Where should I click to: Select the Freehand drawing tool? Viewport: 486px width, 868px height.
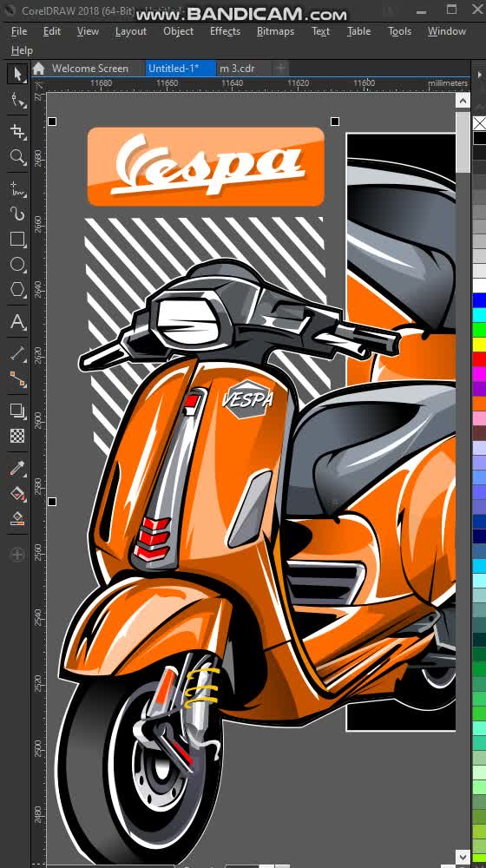point(17,188)
